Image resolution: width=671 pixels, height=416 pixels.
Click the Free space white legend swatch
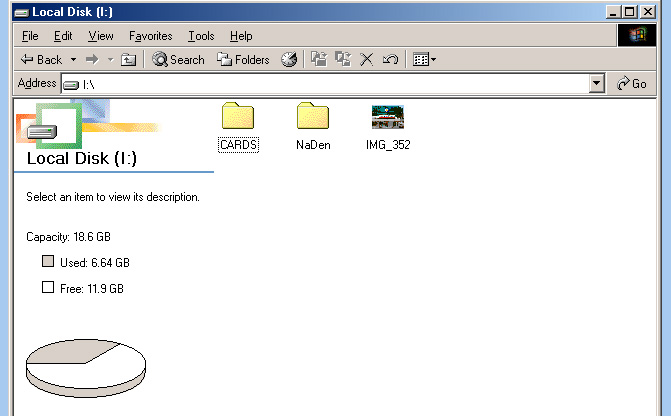coord(48,287)
